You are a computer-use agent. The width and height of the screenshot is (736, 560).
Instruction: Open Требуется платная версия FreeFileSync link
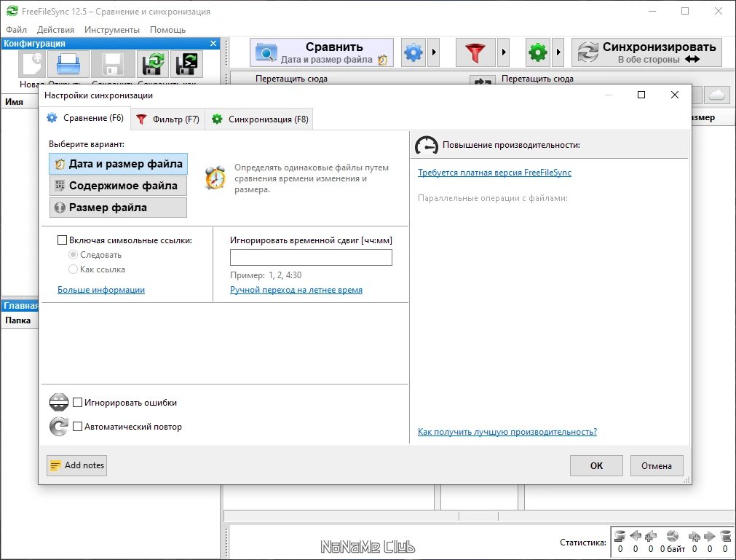(495, 173)
